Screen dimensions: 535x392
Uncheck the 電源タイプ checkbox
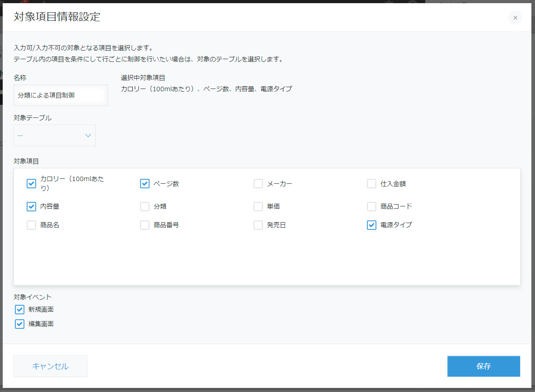click(371, 225)
